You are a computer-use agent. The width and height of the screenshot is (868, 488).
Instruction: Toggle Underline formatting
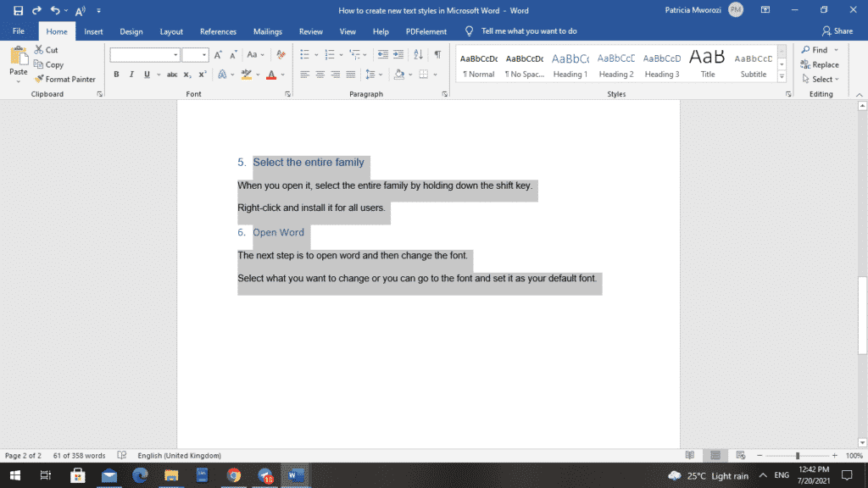pyautogui.click(x=147, y=75)
